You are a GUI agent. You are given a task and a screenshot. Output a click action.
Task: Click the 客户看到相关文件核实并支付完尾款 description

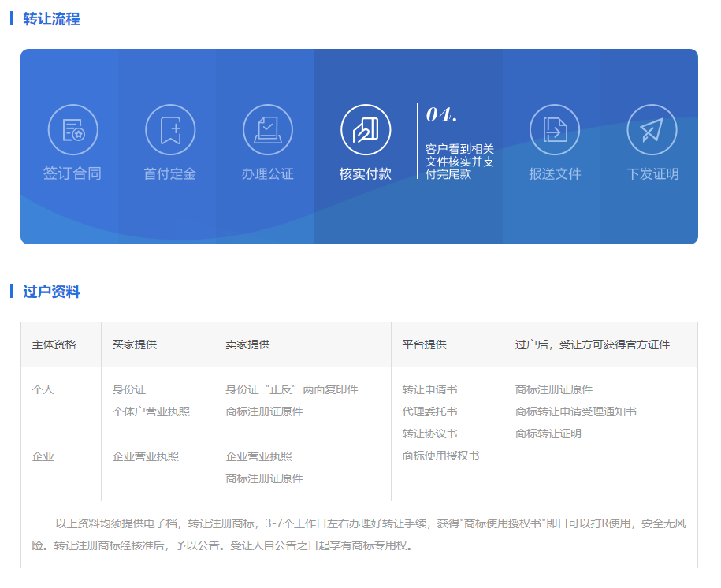(x=459, y=162)
